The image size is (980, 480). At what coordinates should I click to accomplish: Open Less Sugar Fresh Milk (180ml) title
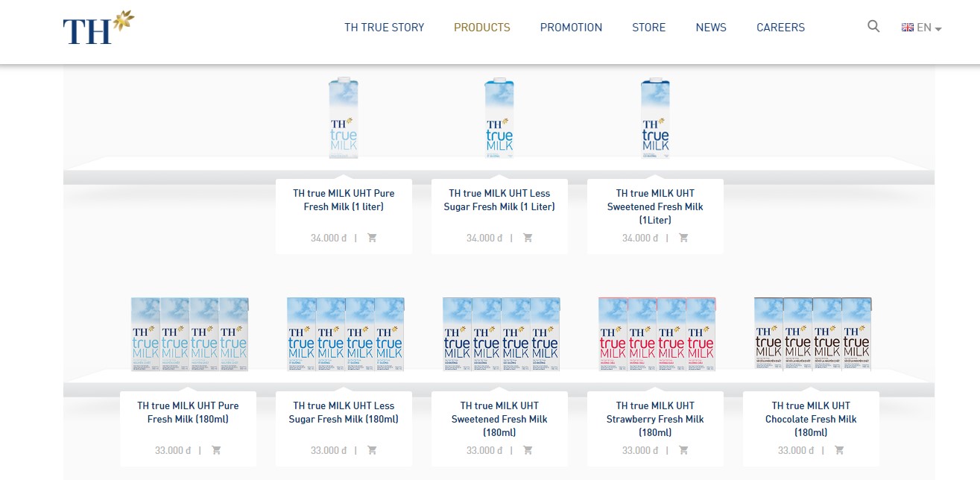pyautogui.click(x=344, y=412)
